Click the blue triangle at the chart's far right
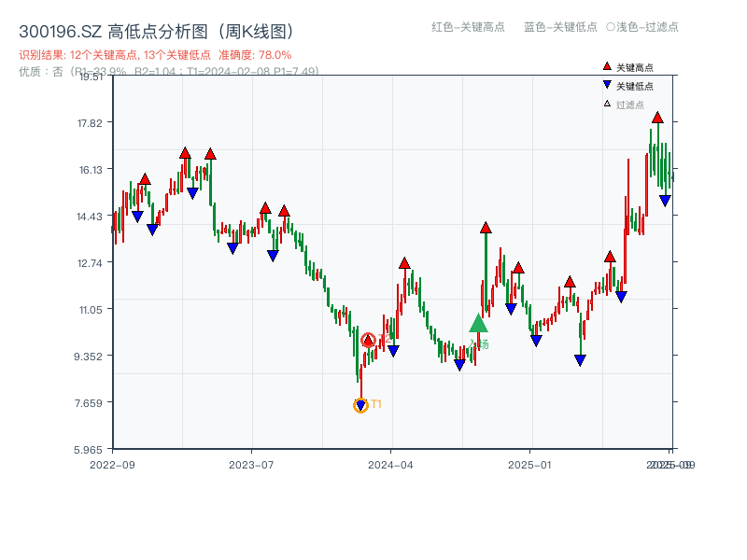The height and width of the screenshot is (560, 747). [665, 201]
